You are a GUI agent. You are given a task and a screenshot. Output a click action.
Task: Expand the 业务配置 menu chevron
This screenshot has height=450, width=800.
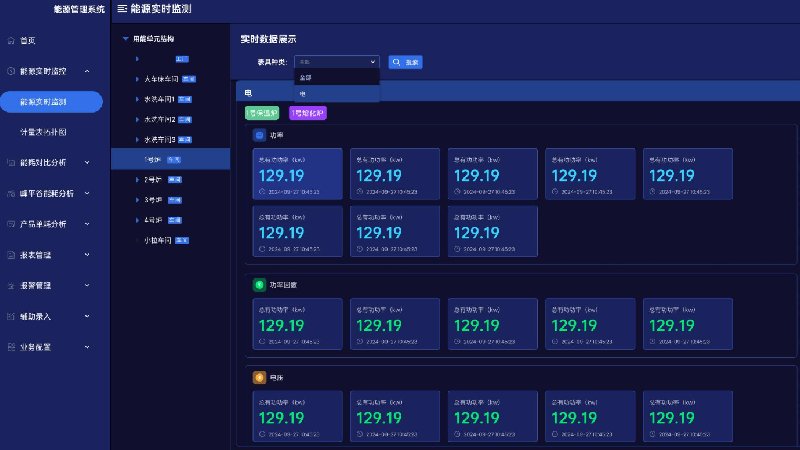87,347
